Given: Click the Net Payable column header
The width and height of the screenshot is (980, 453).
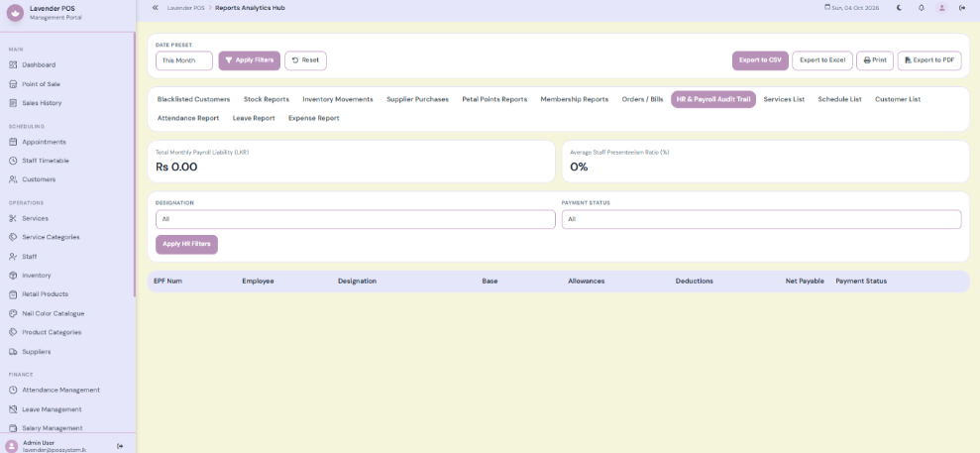Looking at the screenshot, I should 805,282.
